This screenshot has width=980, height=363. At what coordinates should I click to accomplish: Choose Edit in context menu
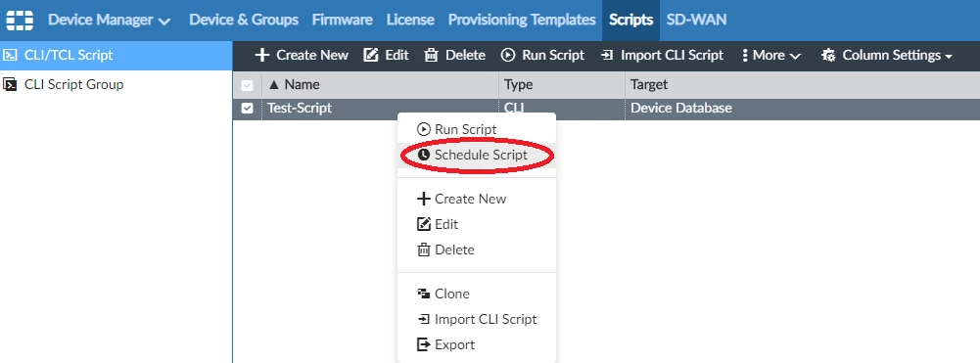476,224
